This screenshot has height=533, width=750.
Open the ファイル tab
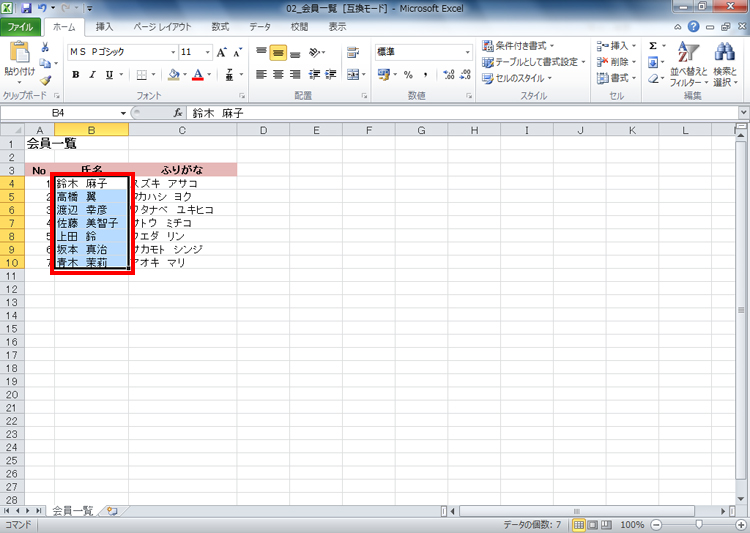(20, 27)
